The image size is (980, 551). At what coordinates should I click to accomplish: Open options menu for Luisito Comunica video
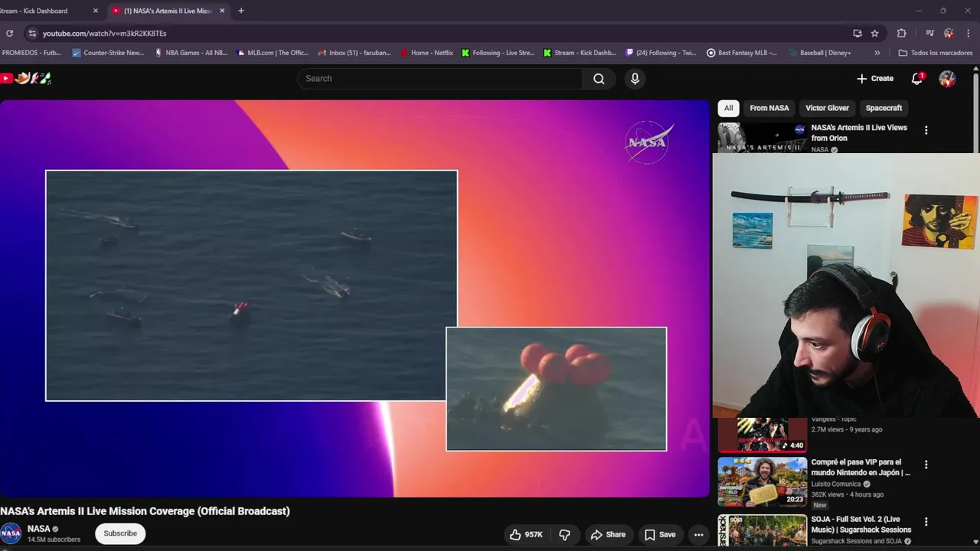[926, 465]
